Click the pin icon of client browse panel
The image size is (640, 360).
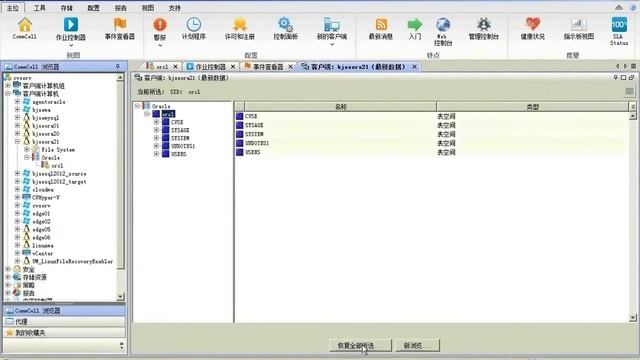click(x=616, y=78)
